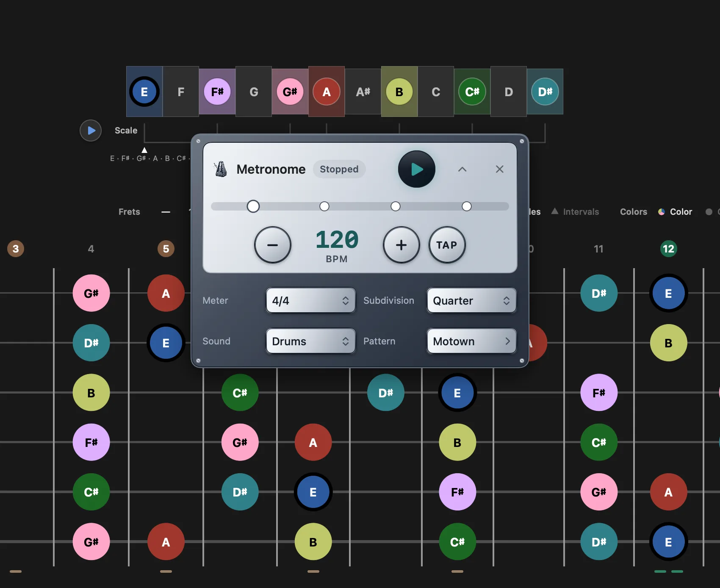Image resolution: width=720 pixels, height=588 pixels.
Task: Click the fret 5 position marker
Action: [166, 249]
